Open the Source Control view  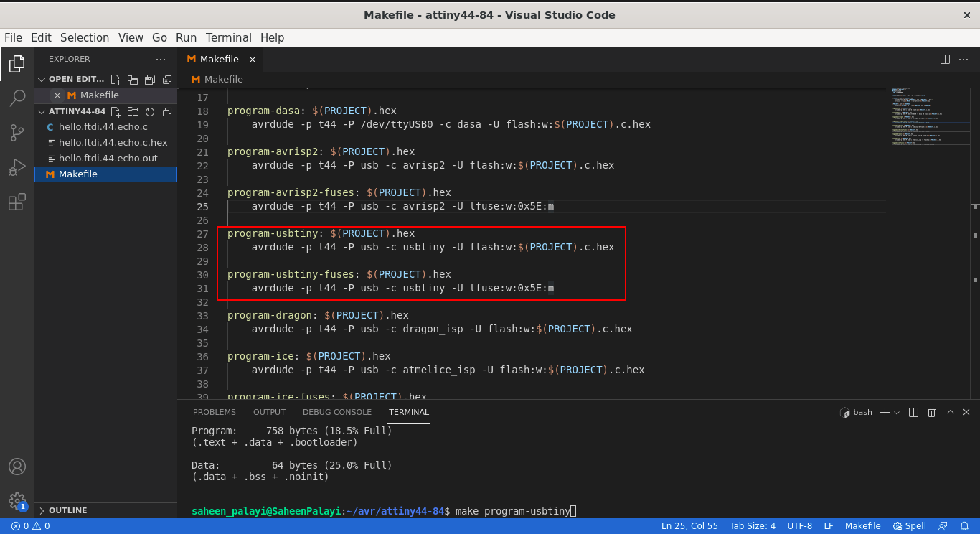click(17, 133)
